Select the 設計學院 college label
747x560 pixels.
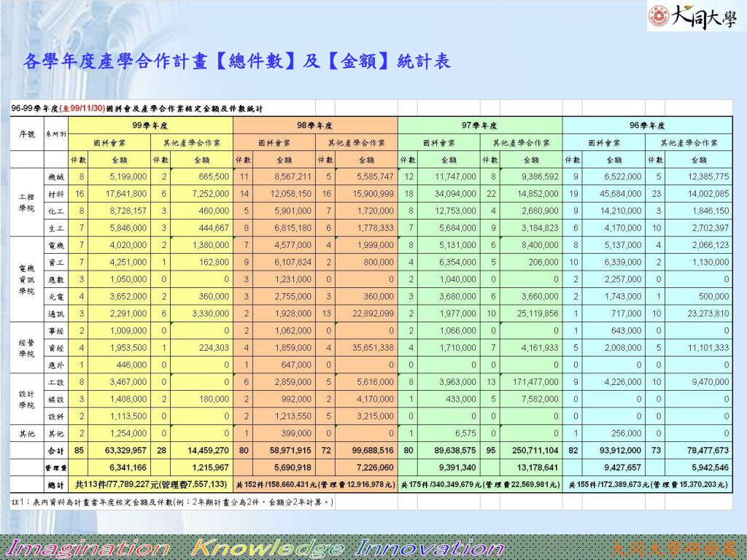click(27, 400)
